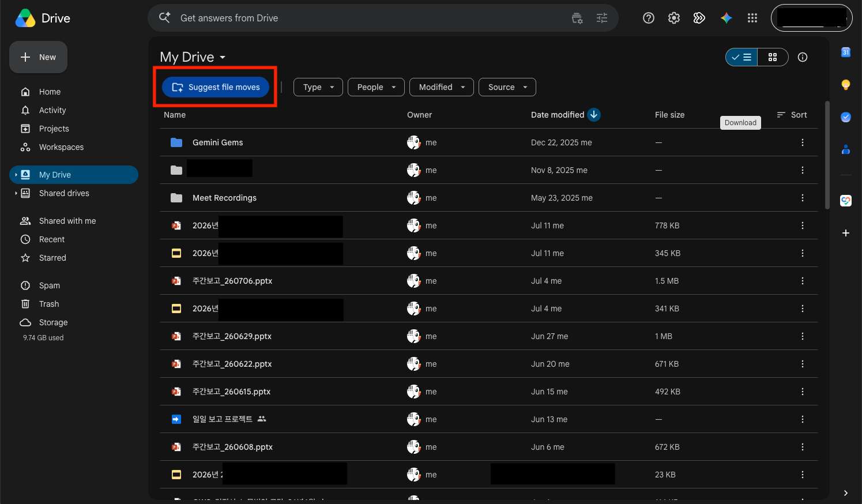Show the view details info icon
The width and height of the screenshot is (862, 504).
coord(803,57)
